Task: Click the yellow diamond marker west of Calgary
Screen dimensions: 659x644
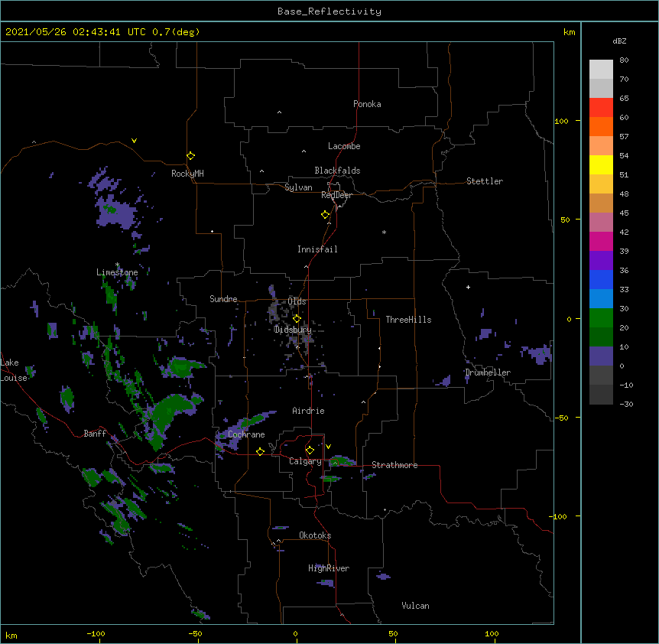Action: click(x=260, y=451)
